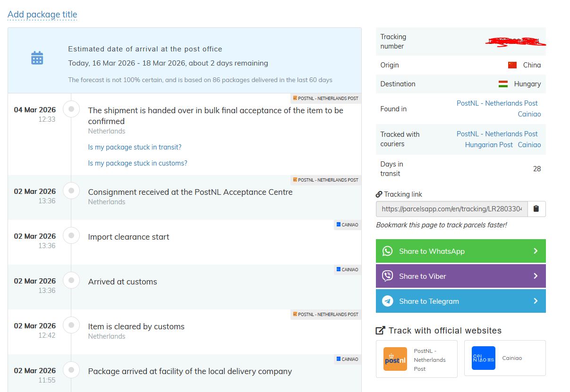Click Hungarian Post in tracked couriers
This screenshot has width=570, height=392.
pos(489,145)
